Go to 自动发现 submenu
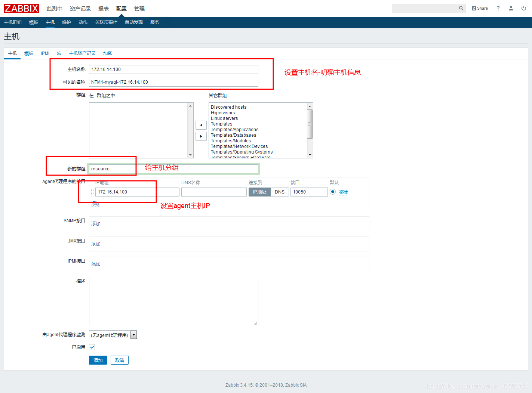 (x=134, y=22)
